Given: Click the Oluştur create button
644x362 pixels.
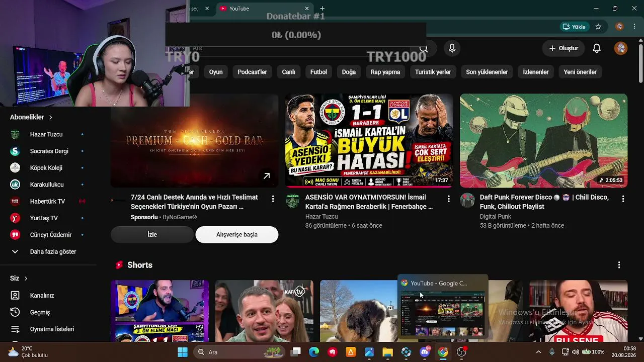Looking at the screenshot, I should coord(563,48).
